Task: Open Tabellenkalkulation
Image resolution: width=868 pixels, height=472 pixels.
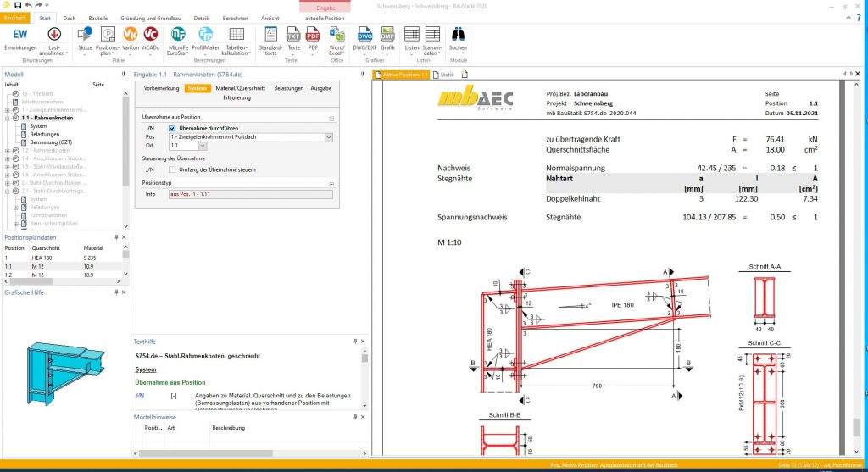Action: point(236,41)
